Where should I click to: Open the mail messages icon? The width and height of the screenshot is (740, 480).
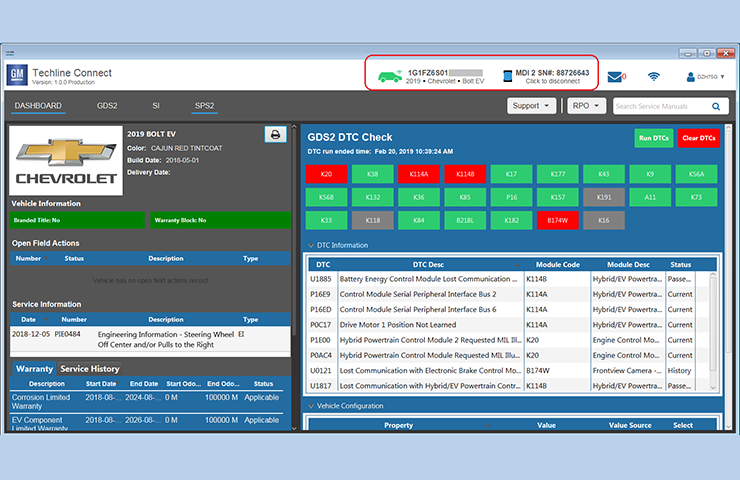coord(614,76)
